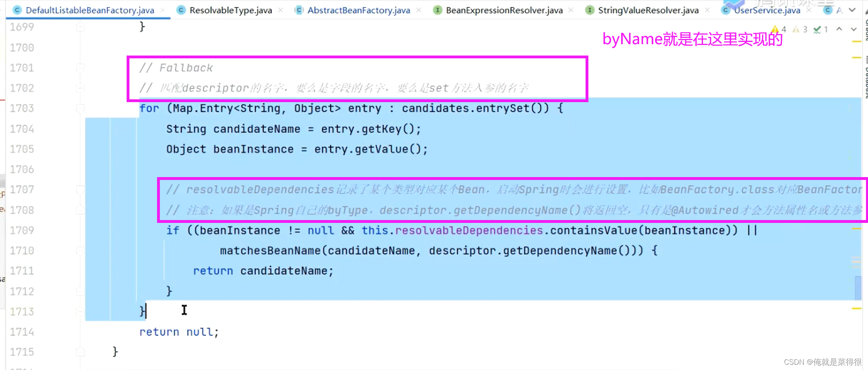
Task: Click line number 1714 in the gutter
Action: [22, 332]
